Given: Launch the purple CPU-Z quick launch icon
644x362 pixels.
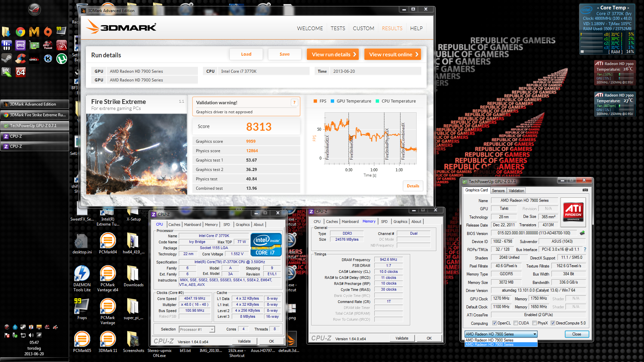Looking at the screenshot, I should pyautogui.click(x=20, y=45).
